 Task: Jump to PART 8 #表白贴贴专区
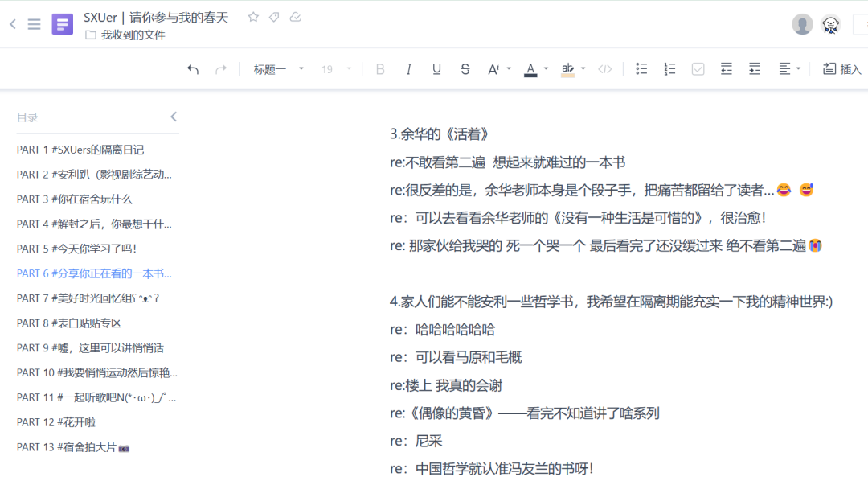click(69, 323)
